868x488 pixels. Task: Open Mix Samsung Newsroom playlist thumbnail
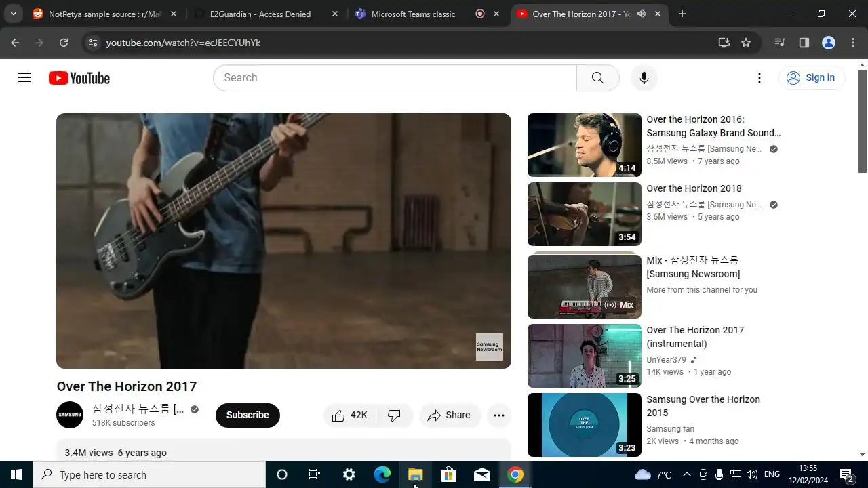pyautogui.click(x=585, y=287)
